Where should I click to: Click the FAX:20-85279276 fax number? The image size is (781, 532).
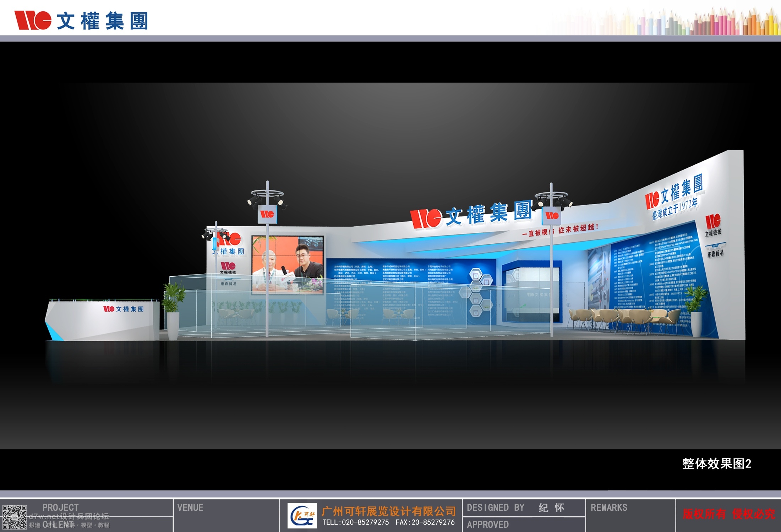[x=425, y=522]
